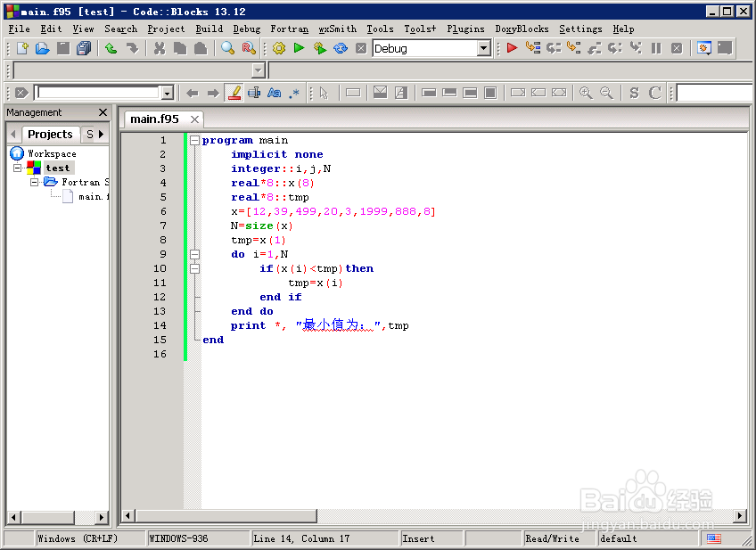Fold the do loop on line 9
Image resolution: width=756 pixels, height=550 pixels.
tap(194, 254)
